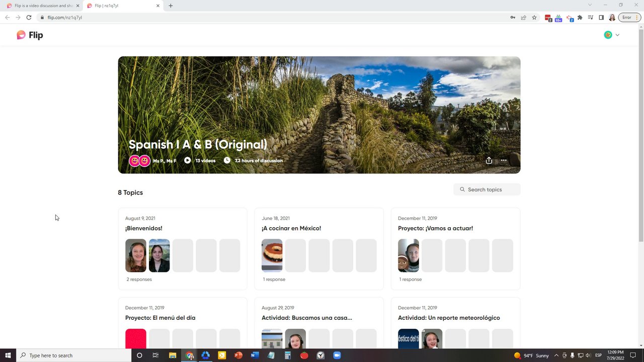Click the Chrome profile avatar

612,17
